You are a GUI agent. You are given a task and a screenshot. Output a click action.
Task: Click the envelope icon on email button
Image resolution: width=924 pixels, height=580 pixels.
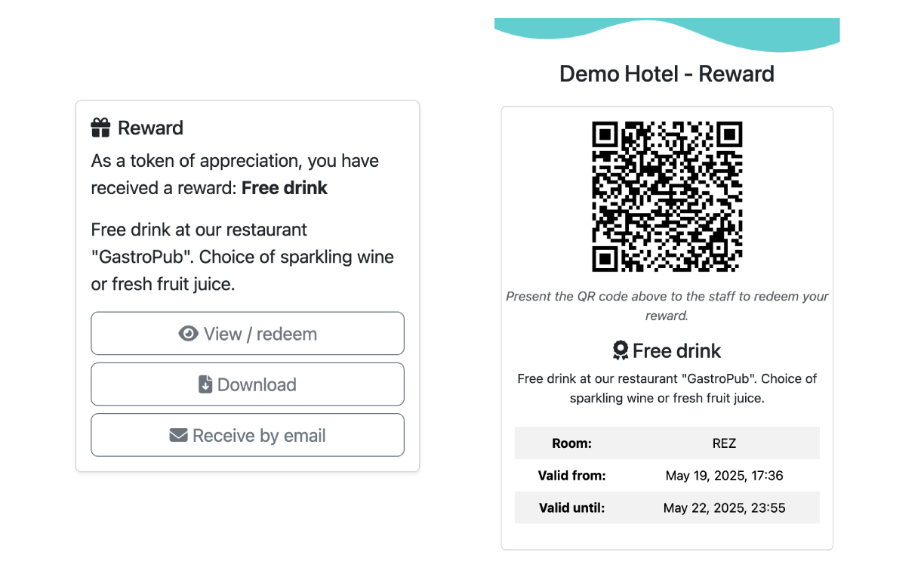(x=178, y=434)
